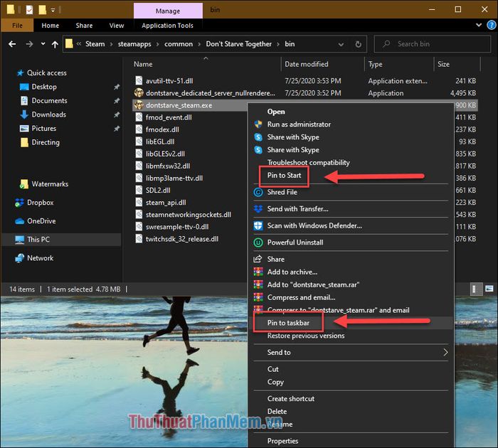The image size is (498, 448).
Task: Choose Properties in the context menu
Action: [x=282, y=441]
